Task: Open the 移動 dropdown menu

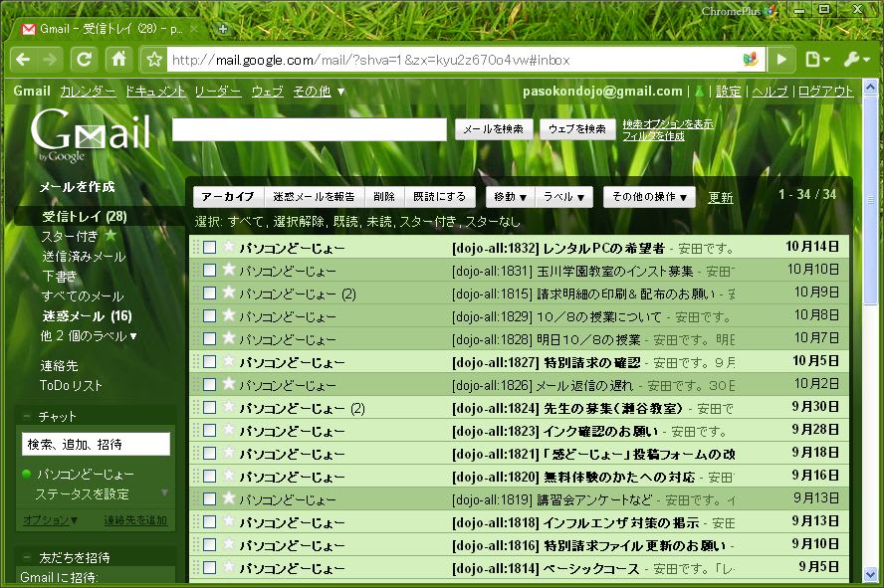Action: [510, 197]
